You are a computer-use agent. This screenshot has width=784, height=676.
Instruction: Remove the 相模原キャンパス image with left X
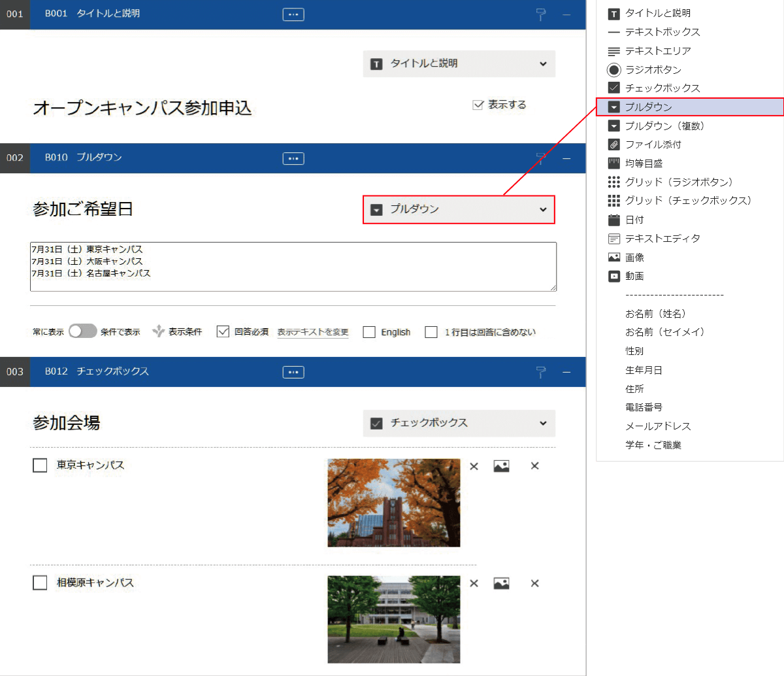474,583
